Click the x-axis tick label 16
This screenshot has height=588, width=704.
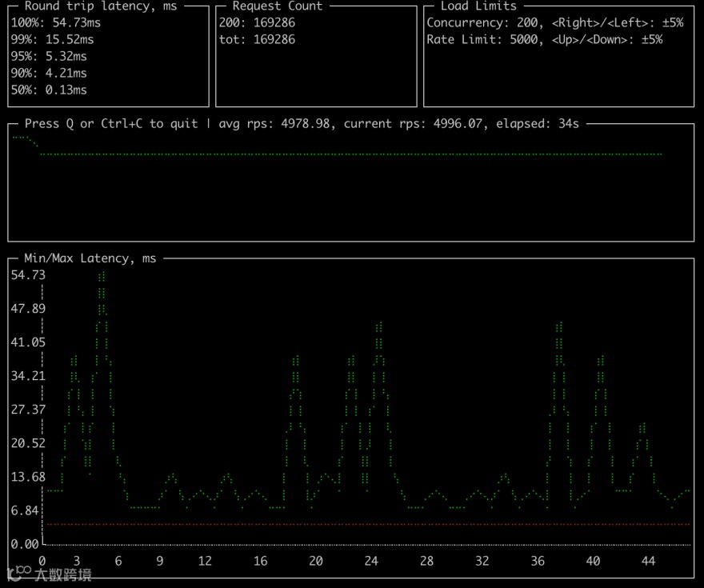pos(261,561)
